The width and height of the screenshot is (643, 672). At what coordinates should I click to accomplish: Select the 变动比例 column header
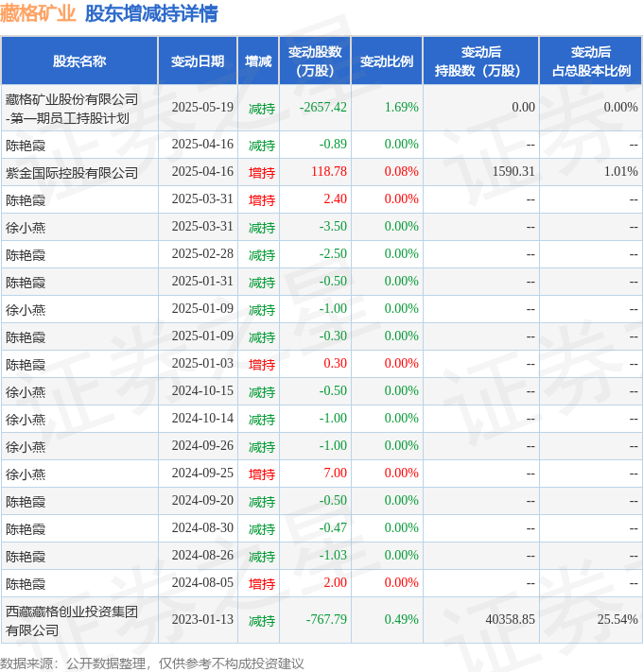pyautogui.click(x=387, y=61)
